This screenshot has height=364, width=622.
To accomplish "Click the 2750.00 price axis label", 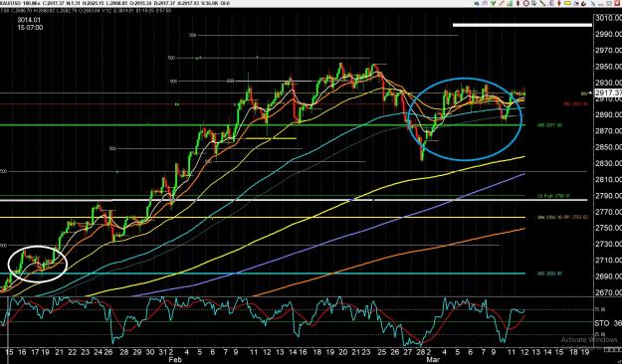I will point(608,228).
